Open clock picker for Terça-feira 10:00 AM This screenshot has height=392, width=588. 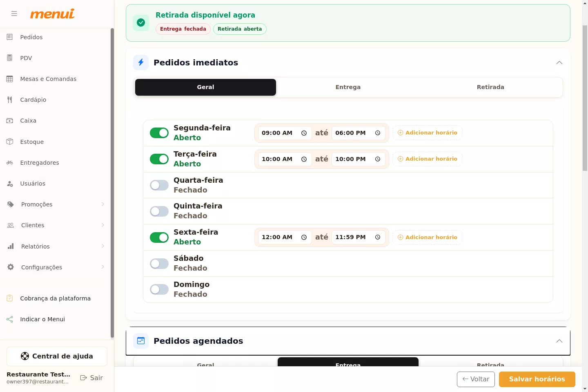(x=304, y=159)
